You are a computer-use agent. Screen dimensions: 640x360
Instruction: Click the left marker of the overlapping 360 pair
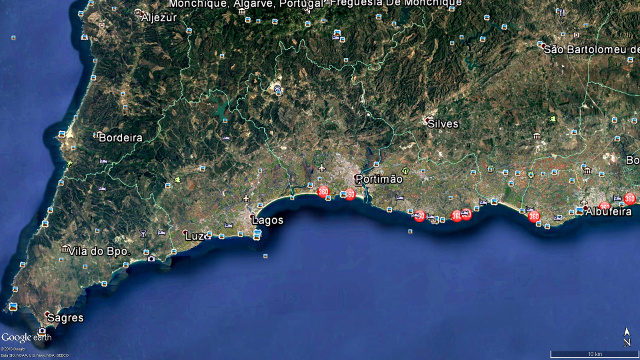click(x=456, y=216)
